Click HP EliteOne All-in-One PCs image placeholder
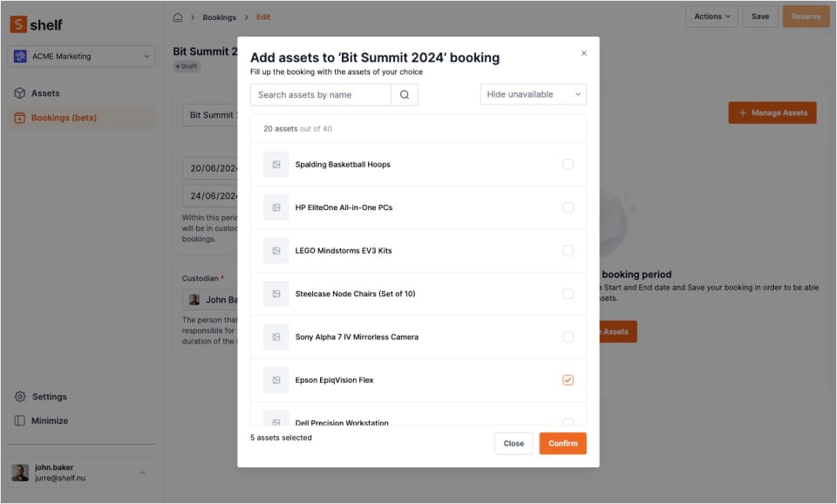This screenshot has width=837, height=504. pyautogui.click(x=276, y=208)
